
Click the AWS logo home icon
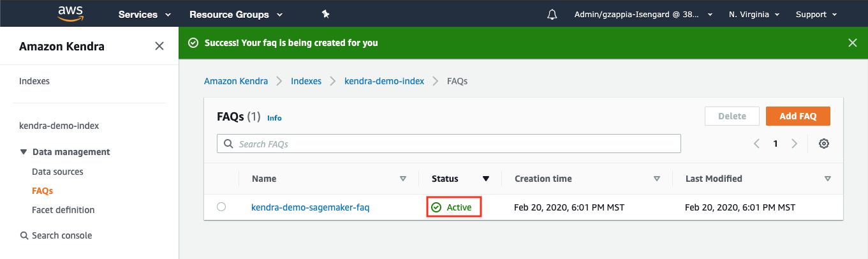(x=70, y=13)
